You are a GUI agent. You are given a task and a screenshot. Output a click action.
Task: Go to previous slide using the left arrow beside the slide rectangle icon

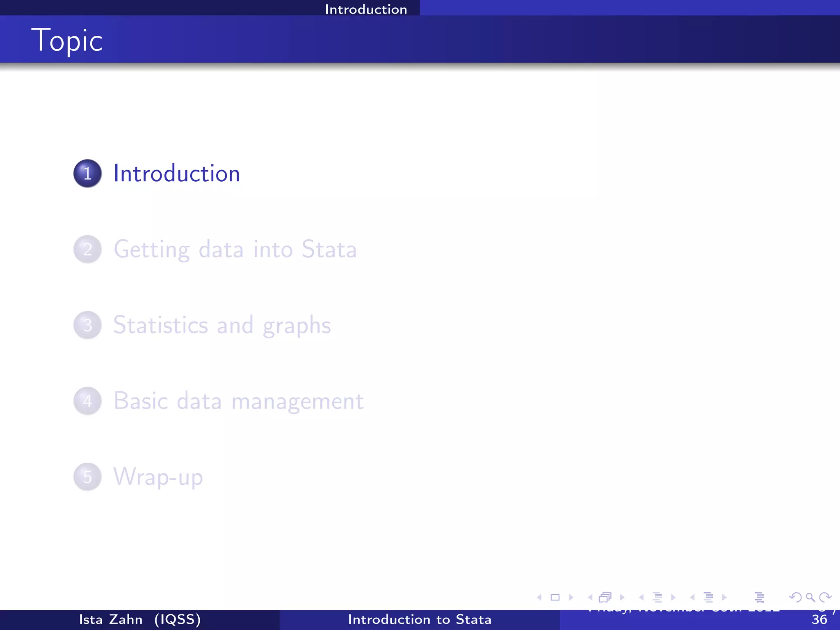pos(539,597)
